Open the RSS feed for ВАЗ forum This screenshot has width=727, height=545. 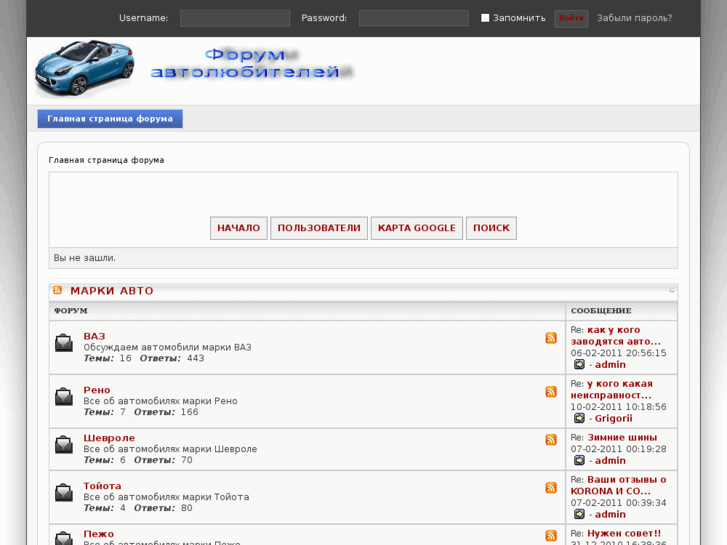click(551, 338)
